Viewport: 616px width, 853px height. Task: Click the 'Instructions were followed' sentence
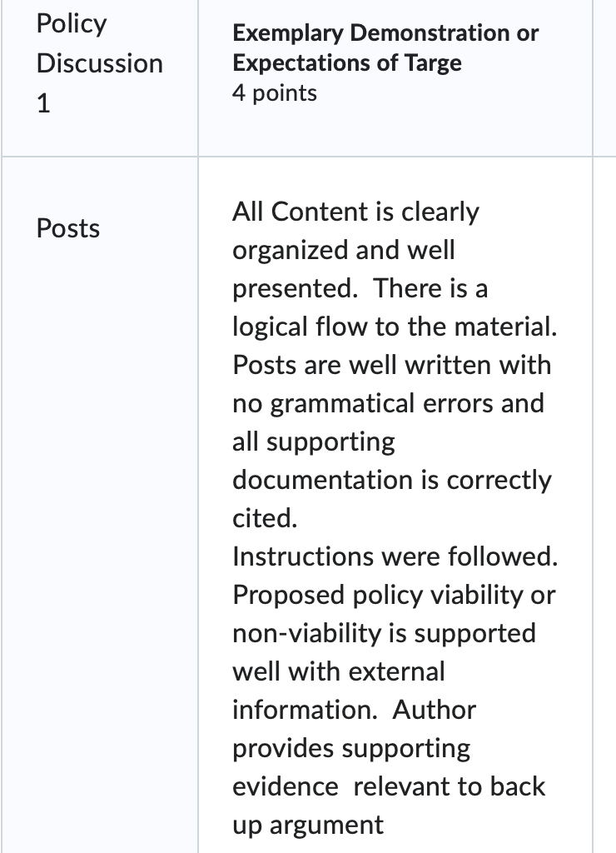[x=395, y=556]
